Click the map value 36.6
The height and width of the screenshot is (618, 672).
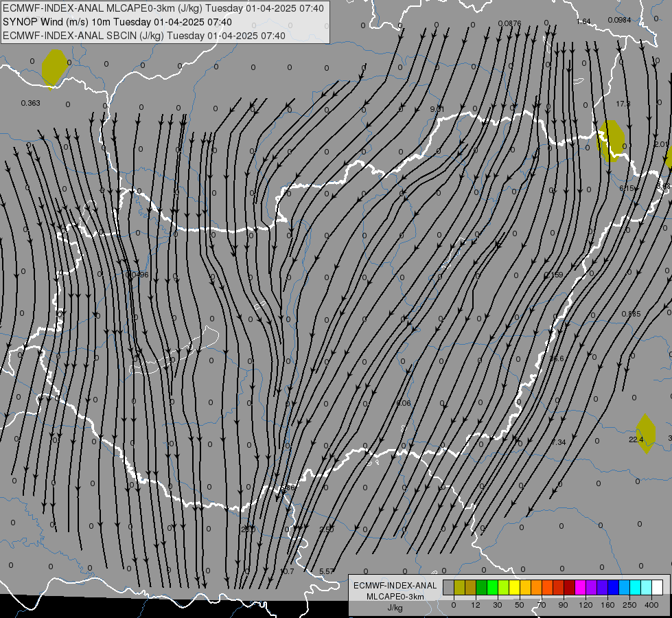556,358
